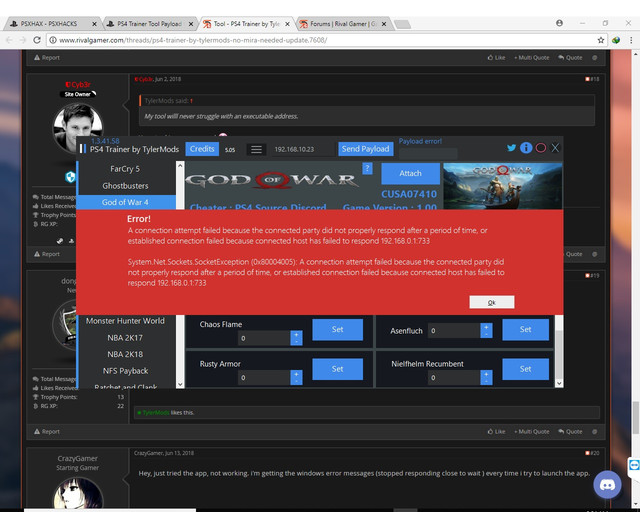640x512 pixels.
Task: Click the blue shield badge under Cyb3r's avatar
Action: (x=71, y=177)
